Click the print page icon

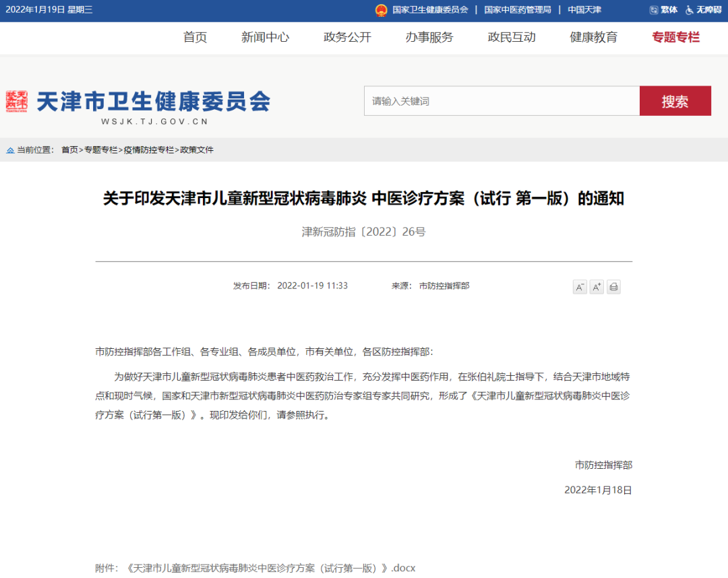(613, 287)
